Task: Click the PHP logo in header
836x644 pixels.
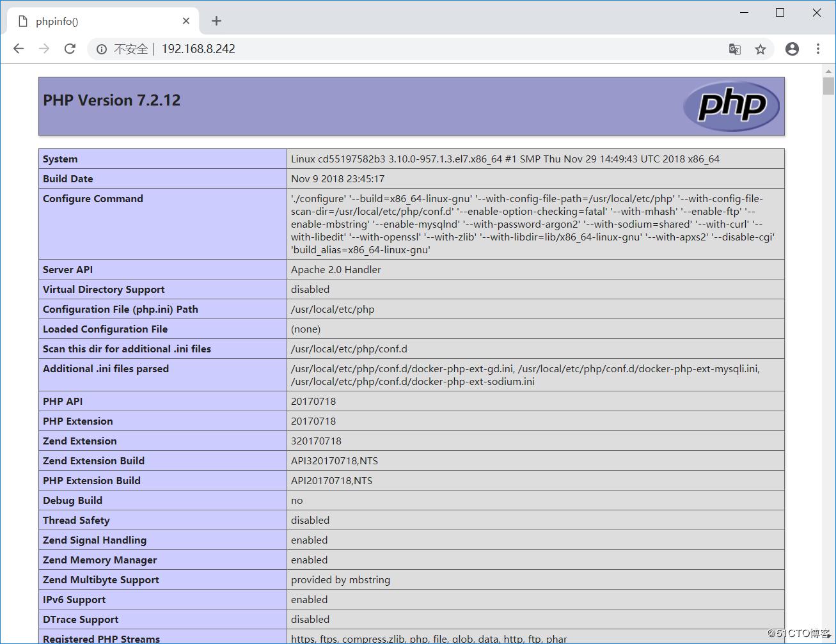Action: 731,106
